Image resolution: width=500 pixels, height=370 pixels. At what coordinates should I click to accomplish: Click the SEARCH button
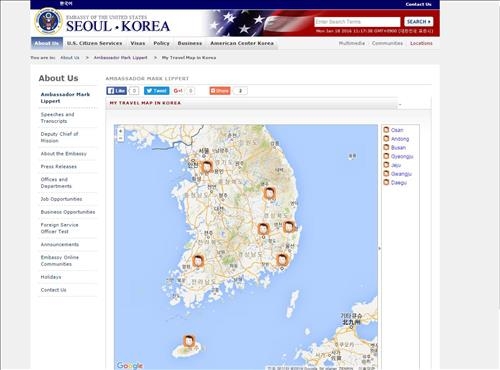419,22
